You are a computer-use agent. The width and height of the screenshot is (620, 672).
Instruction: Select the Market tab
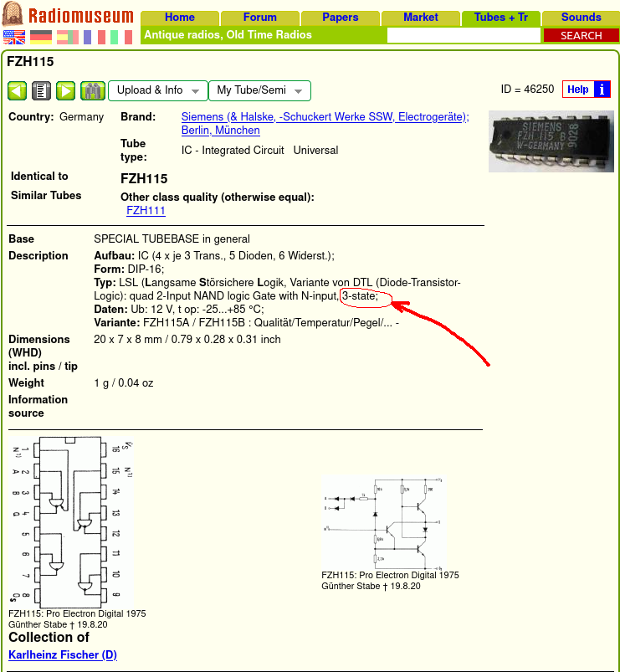coord(420,18)
